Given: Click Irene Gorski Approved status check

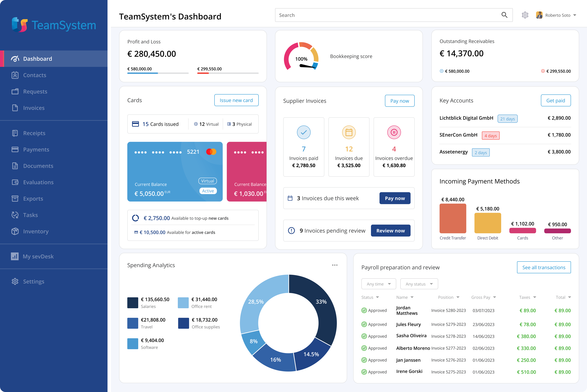Looking at the screenshot, I should click(x=364, y=372).
